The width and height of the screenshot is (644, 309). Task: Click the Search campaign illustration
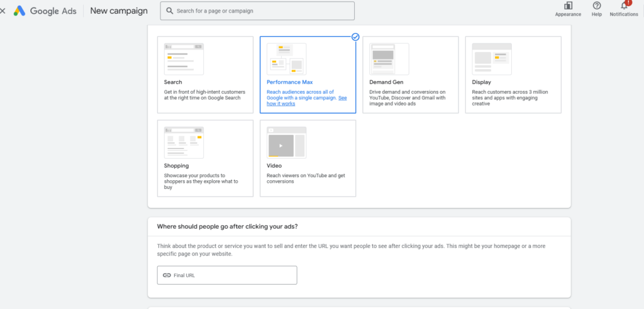184,59
